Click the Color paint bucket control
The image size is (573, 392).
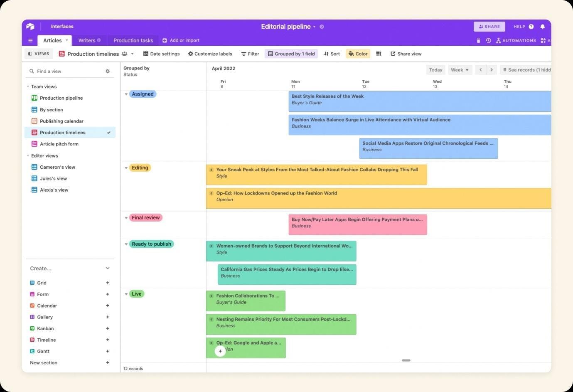click(358, 54)
